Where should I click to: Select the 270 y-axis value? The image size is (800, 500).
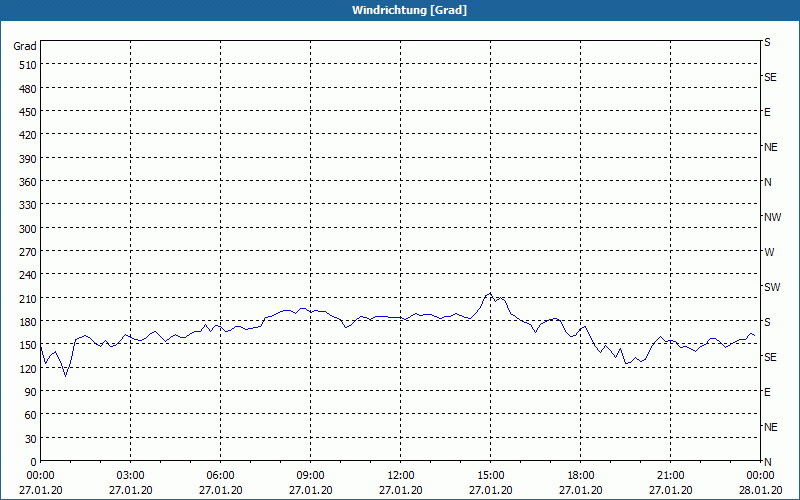point(28,252)
